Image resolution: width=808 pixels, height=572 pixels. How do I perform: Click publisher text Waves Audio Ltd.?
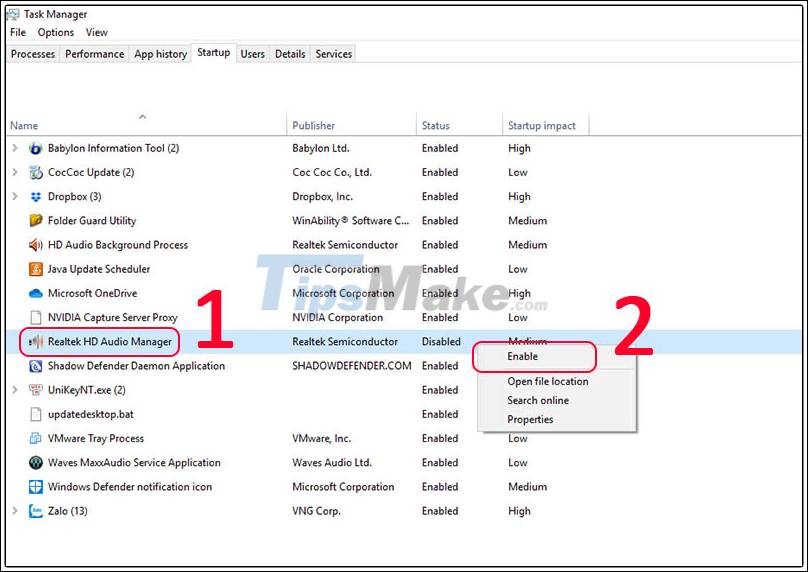[x=332, y=463]
